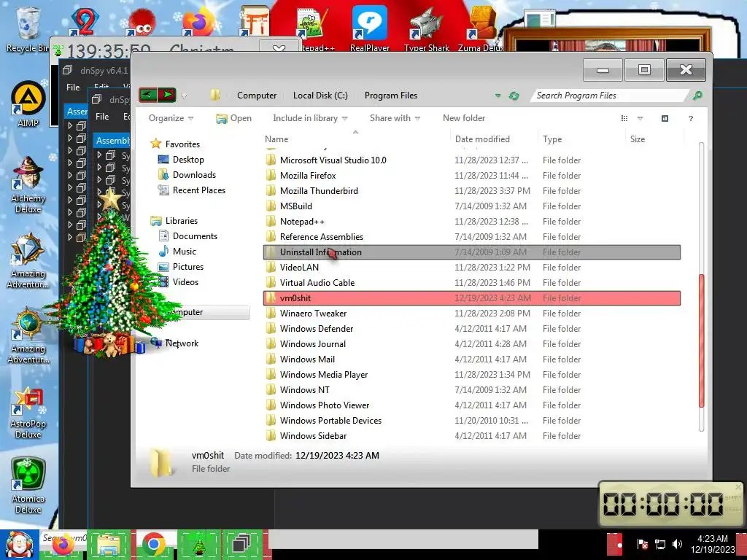Image resolution: width=747 pixels, height=560 pixels.
Task: Click the Open toolbar button
Action: click(x=233, y=118)
